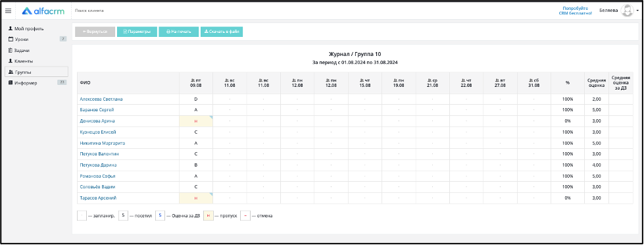Click the На печать button
The image size is (644, 245).
point(179,32)
